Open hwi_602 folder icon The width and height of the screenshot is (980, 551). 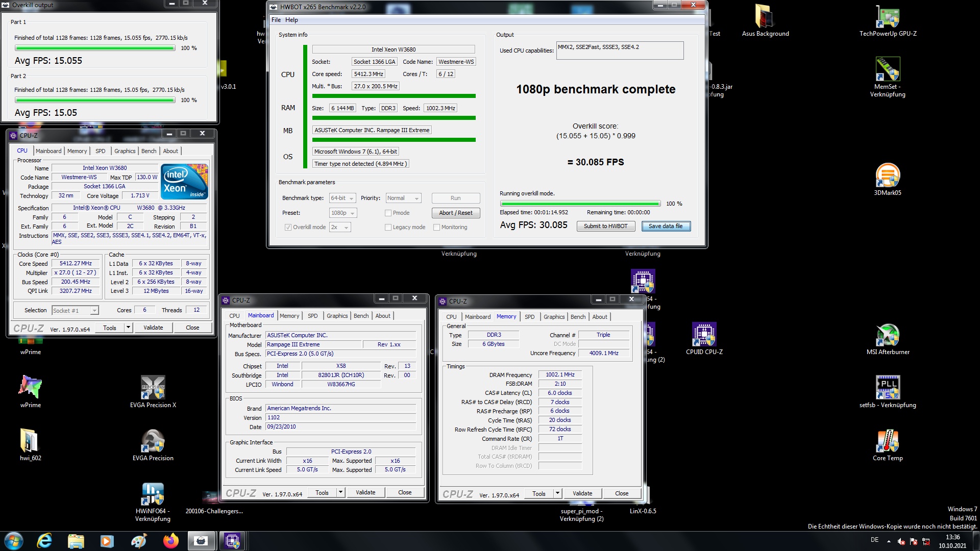31,445
